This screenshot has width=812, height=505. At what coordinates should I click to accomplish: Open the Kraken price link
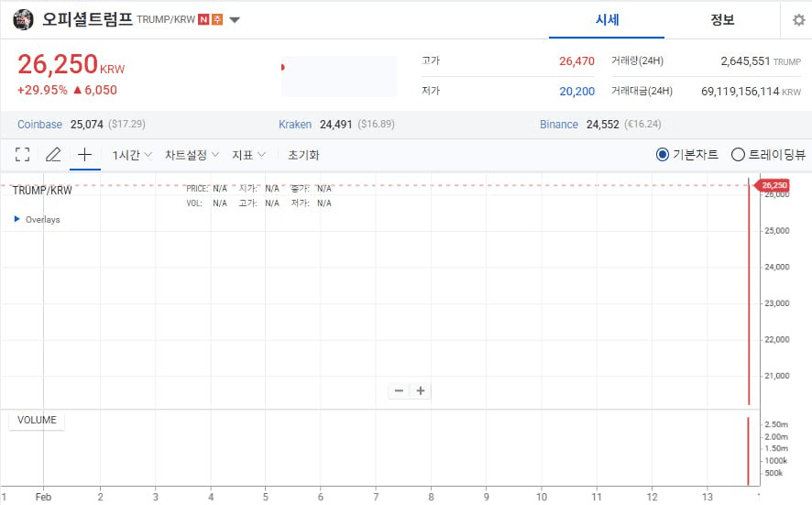point(295,125)
